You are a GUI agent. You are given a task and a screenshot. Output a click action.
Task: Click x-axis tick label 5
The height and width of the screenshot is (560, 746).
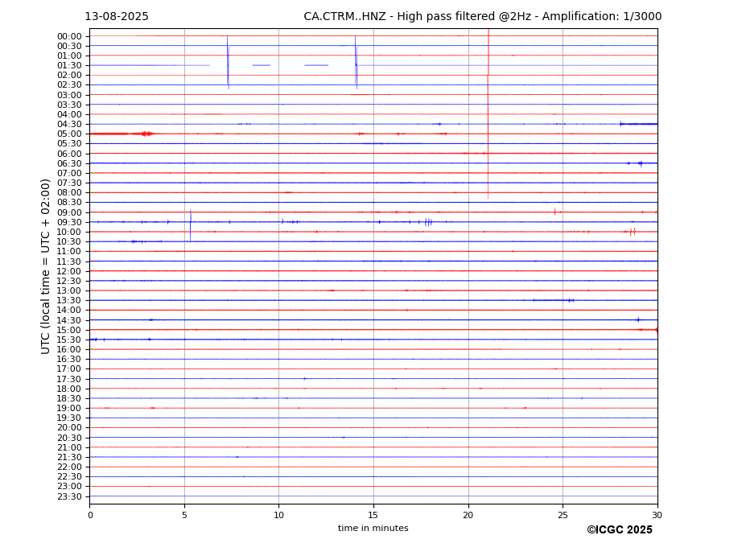click(x=184, y=515)
